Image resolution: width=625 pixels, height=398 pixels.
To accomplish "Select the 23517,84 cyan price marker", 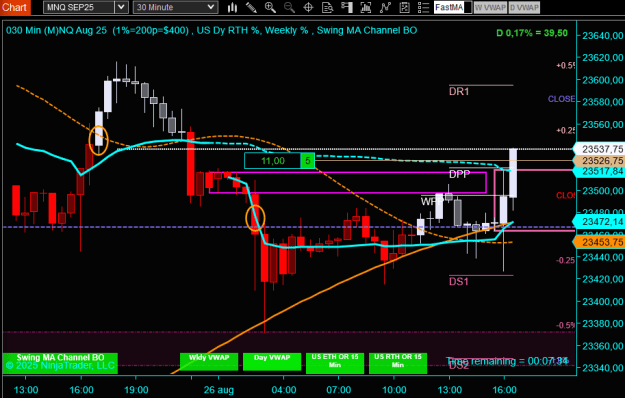I will click(599, 171).
